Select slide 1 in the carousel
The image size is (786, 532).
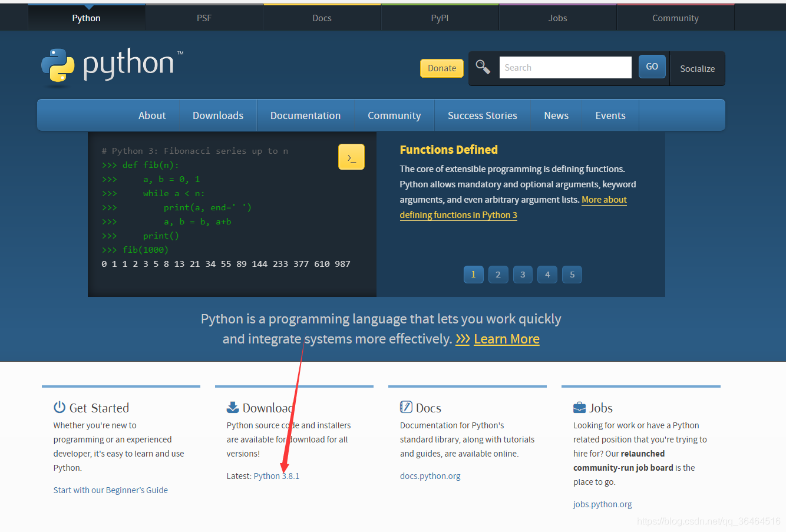[x=473, y=275]
